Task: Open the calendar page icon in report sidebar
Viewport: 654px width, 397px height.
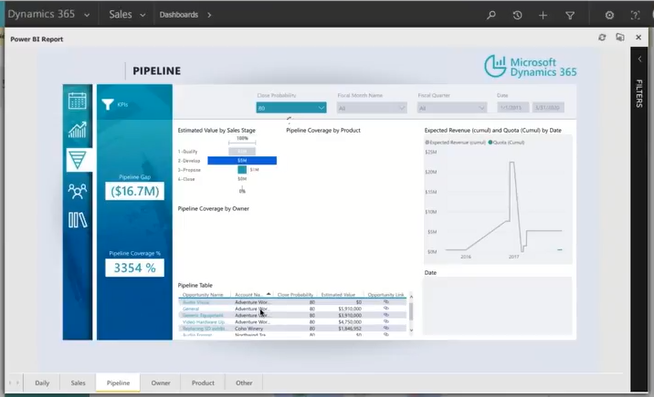Action: [x=77, y=101]
